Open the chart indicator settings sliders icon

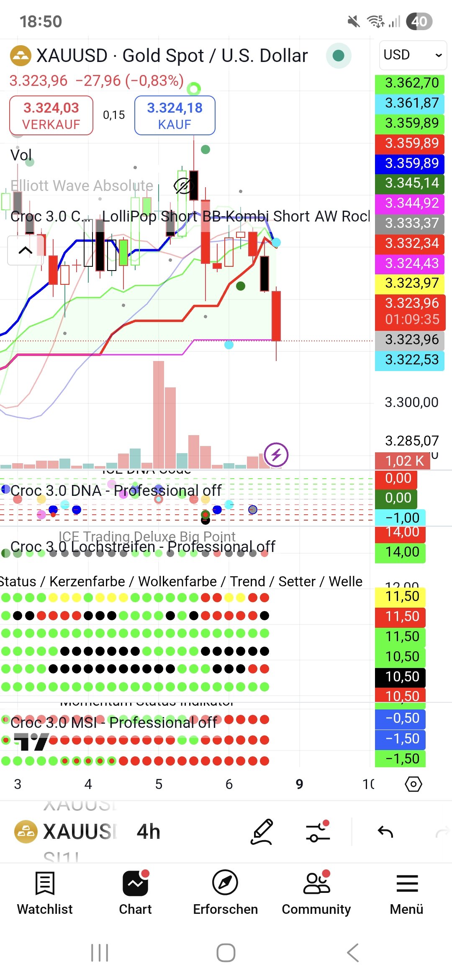pos(318,832)
